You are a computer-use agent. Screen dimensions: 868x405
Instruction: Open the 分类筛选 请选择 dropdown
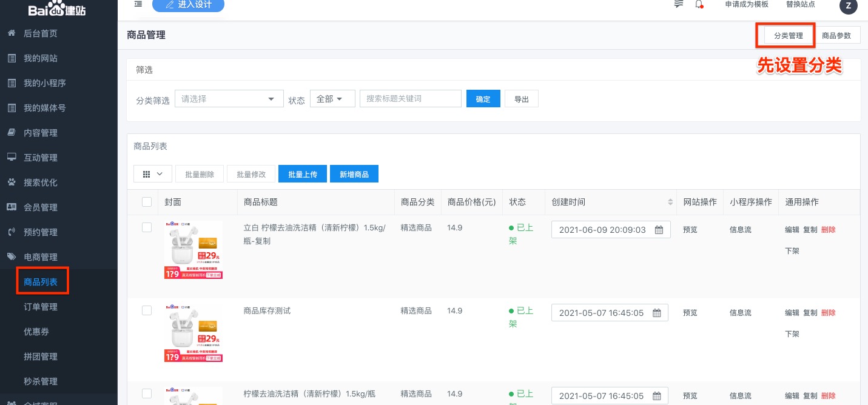229,99
